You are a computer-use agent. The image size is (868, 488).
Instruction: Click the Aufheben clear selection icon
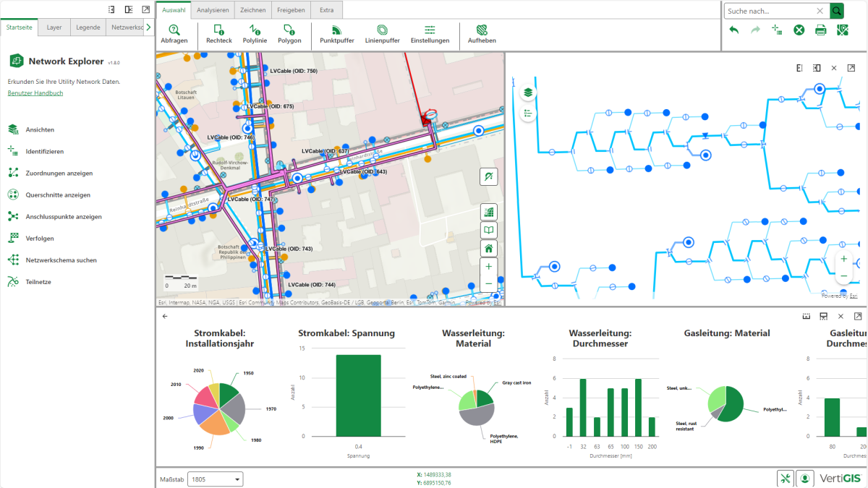(482, 34)
